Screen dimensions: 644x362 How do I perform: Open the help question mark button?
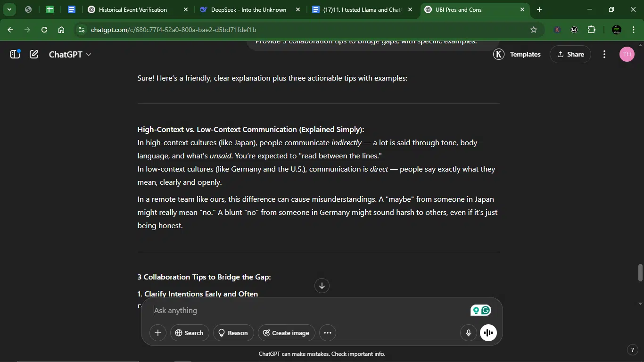coord(633,350)
